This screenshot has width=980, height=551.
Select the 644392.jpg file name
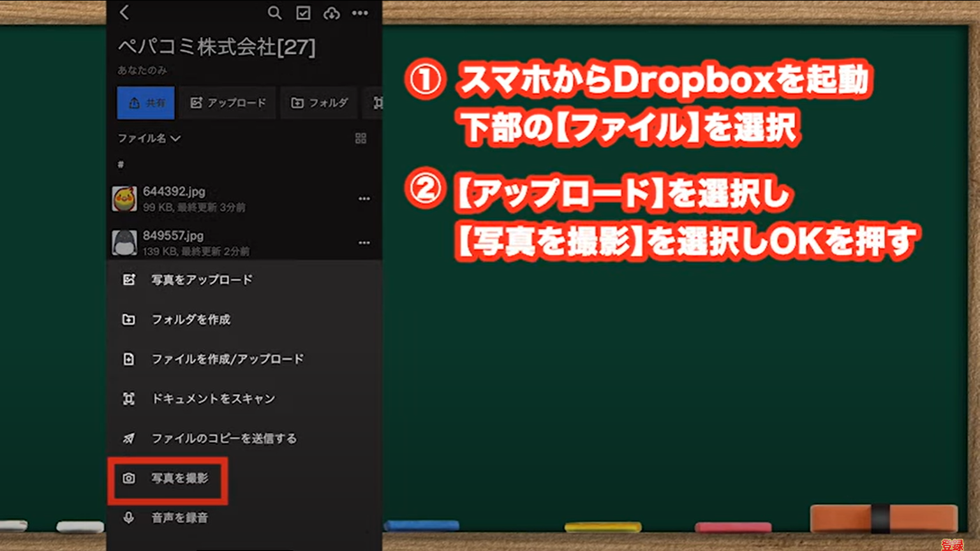coord(174,191)
